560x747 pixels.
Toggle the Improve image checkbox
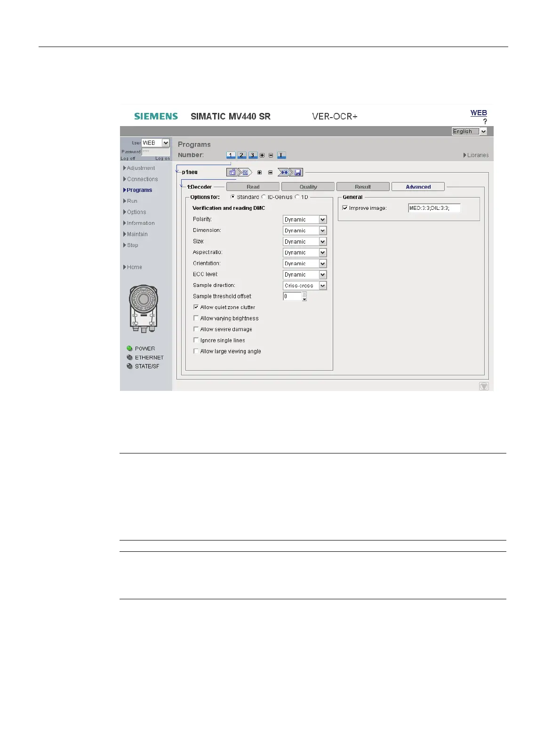coord(345,207)
